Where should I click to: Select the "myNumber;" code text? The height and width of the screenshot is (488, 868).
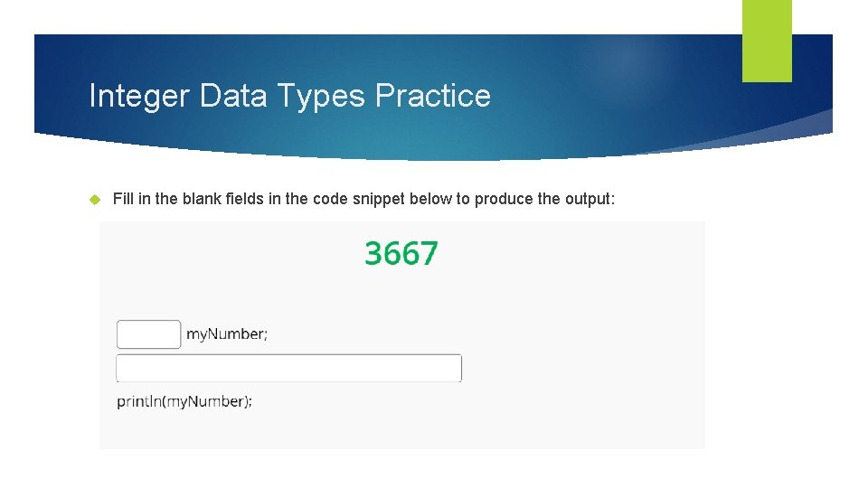[x=226, y=334]
